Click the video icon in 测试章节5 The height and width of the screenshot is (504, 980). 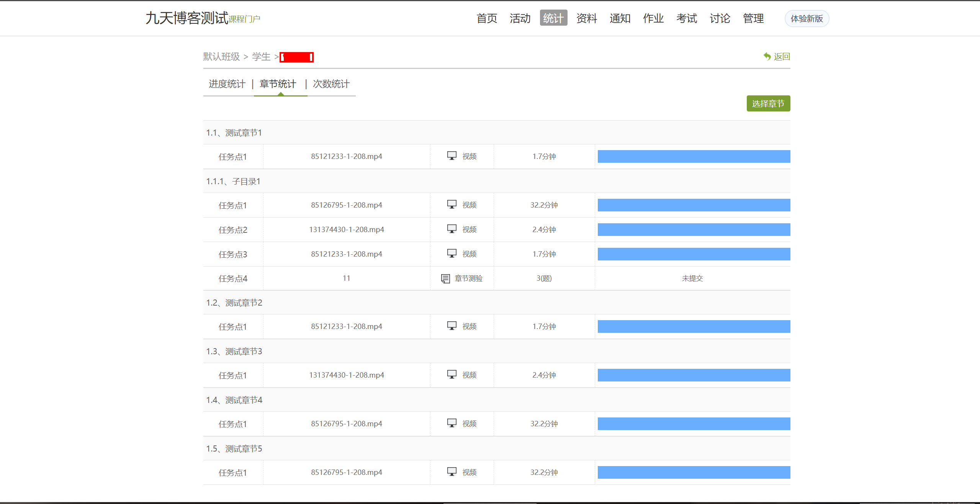[x=452, y=471]
